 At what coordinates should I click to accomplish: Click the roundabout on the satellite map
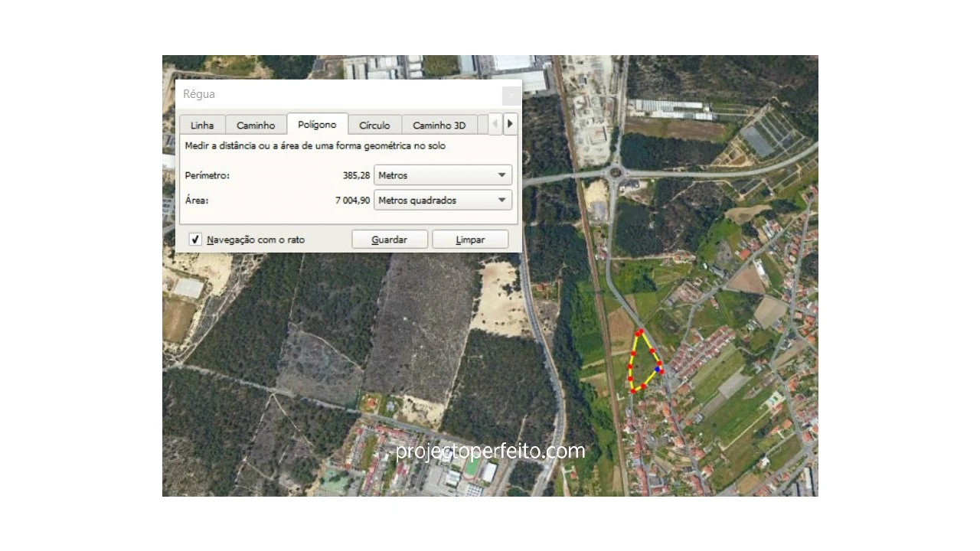[x=614, y=173]
